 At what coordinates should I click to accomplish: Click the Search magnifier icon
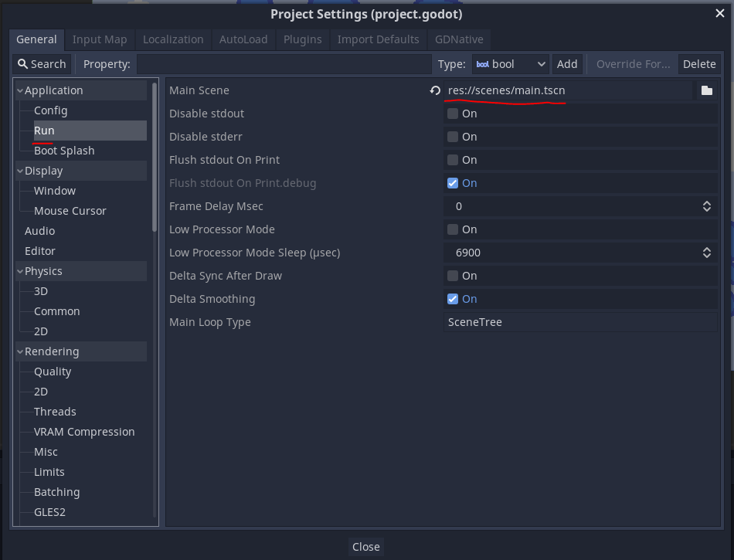[22, 63]
